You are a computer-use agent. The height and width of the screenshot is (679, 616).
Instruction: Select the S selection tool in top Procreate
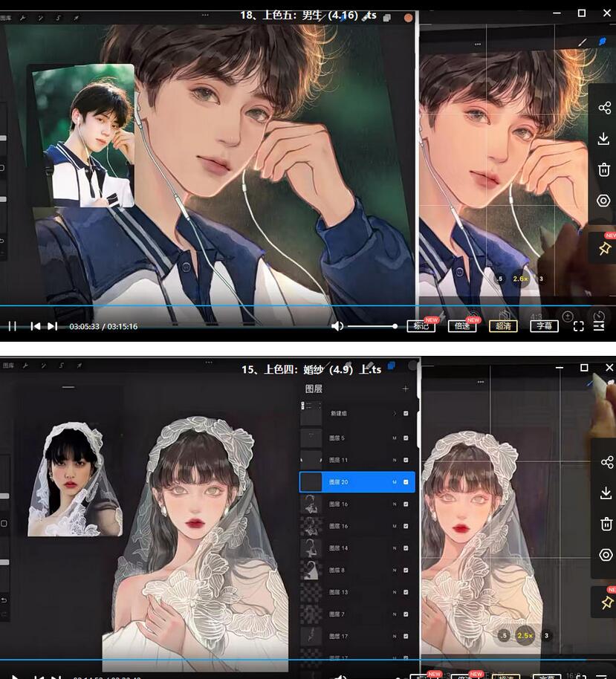pos(59,18)
